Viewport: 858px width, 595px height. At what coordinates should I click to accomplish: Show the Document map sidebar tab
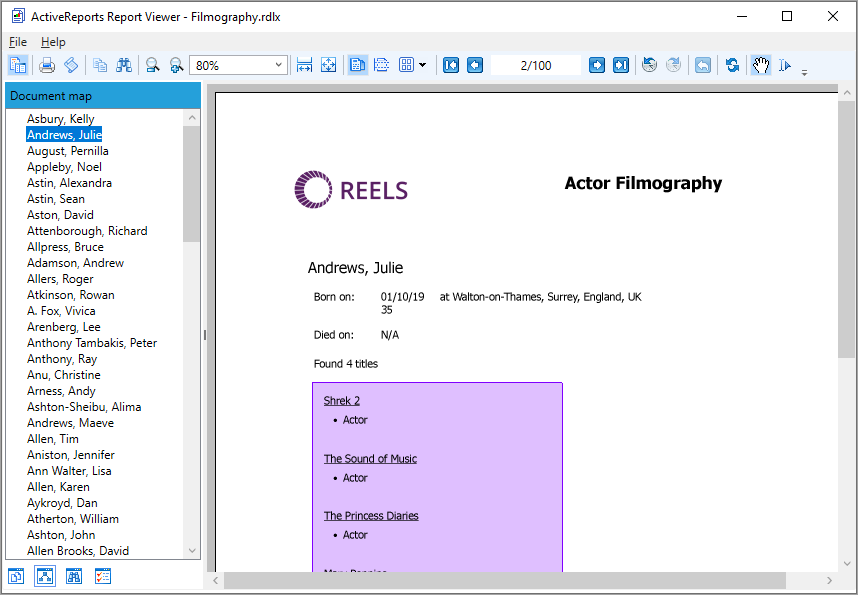tap(45, 576)
